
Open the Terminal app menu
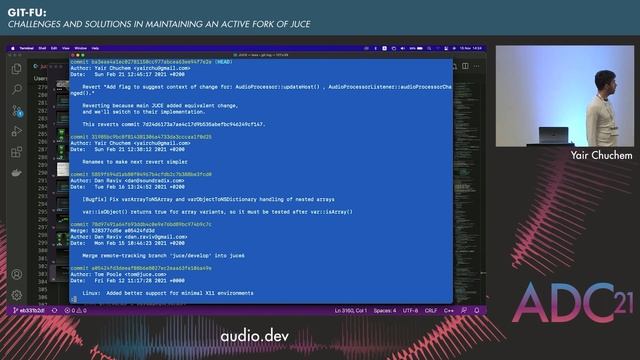tap(27, 48)
